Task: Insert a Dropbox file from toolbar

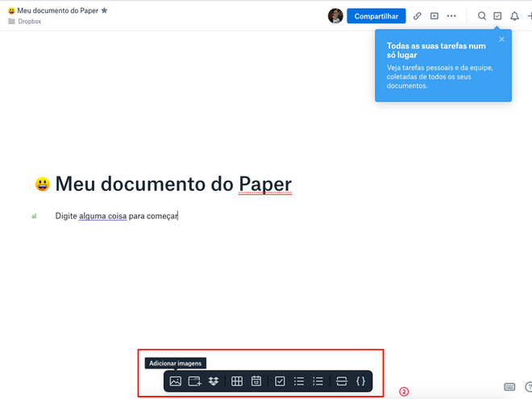Action: point(214,381)
